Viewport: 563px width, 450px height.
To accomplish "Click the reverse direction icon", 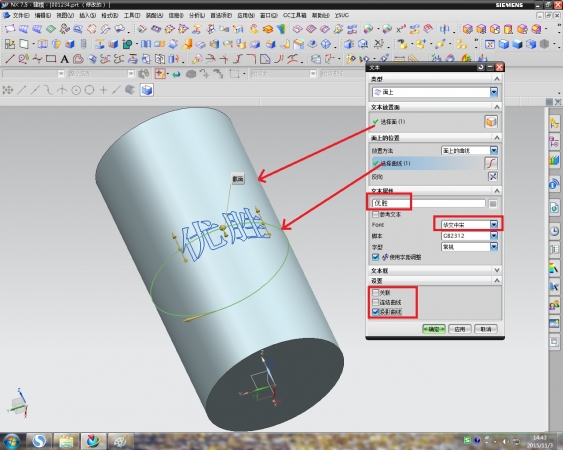I will 493,177.
